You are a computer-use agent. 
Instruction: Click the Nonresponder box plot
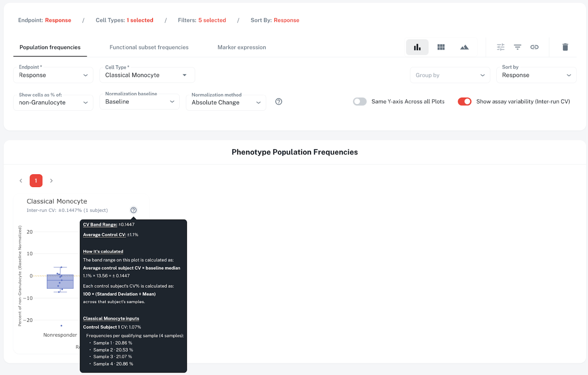pos(60,281)
